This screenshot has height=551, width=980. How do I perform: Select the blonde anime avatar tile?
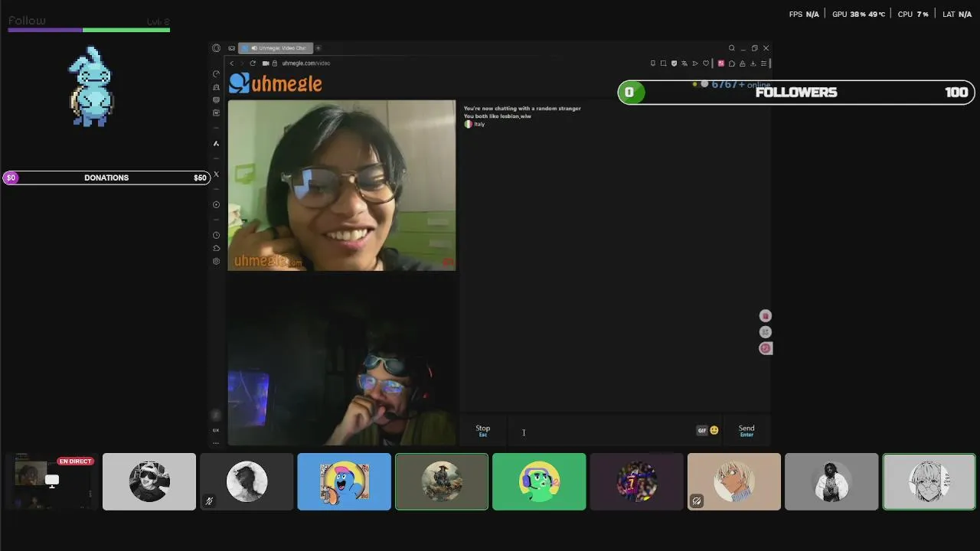tap(734, 481)
